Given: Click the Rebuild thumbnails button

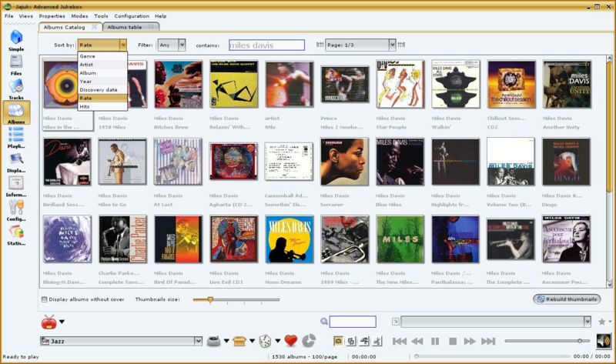Looking at the screenshot, I should click(x=567, y=299).
